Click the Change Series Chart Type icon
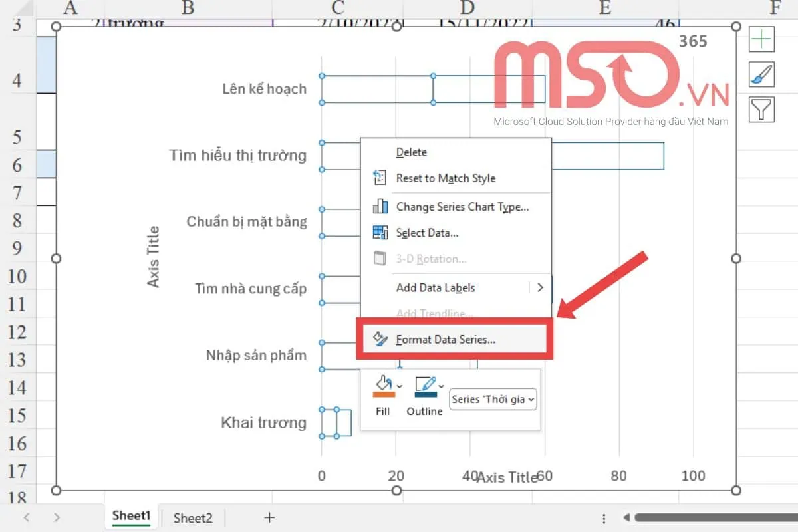798x532 pixels. tap(380, 207)
